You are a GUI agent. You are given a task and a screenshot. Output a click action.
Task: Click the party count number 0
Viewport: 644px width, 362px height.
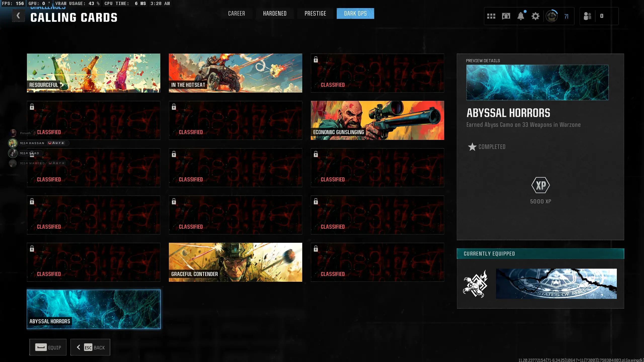[601, 16]
